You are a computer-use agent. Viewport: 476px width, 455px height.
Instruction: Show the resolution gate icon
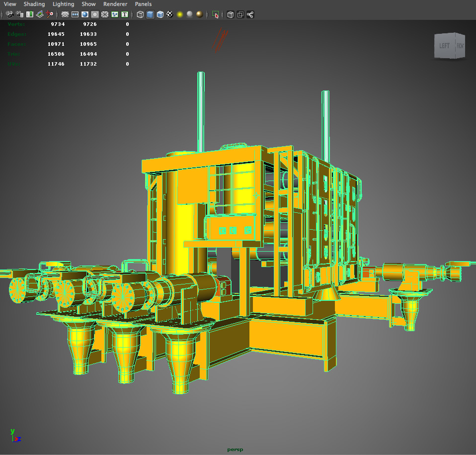(86, 14)
